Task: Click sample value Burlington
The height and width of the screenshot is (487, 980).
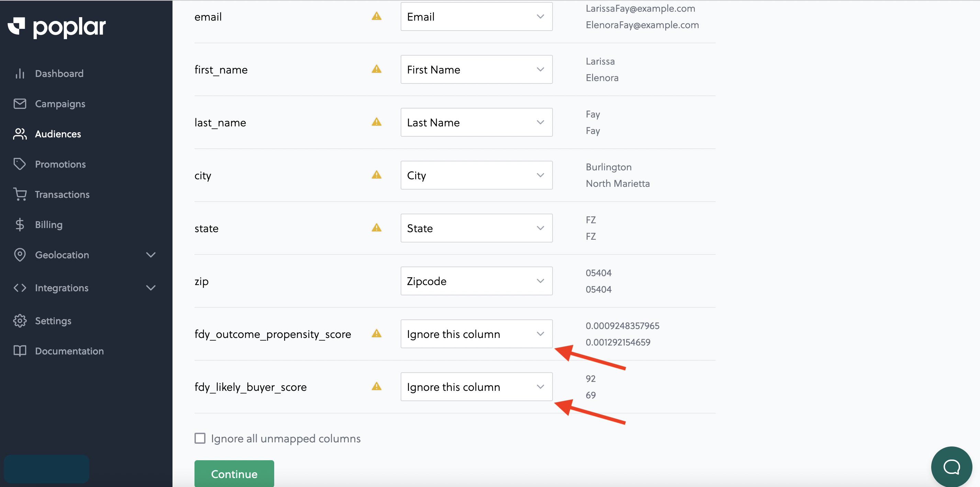Action: coord(608,167)
